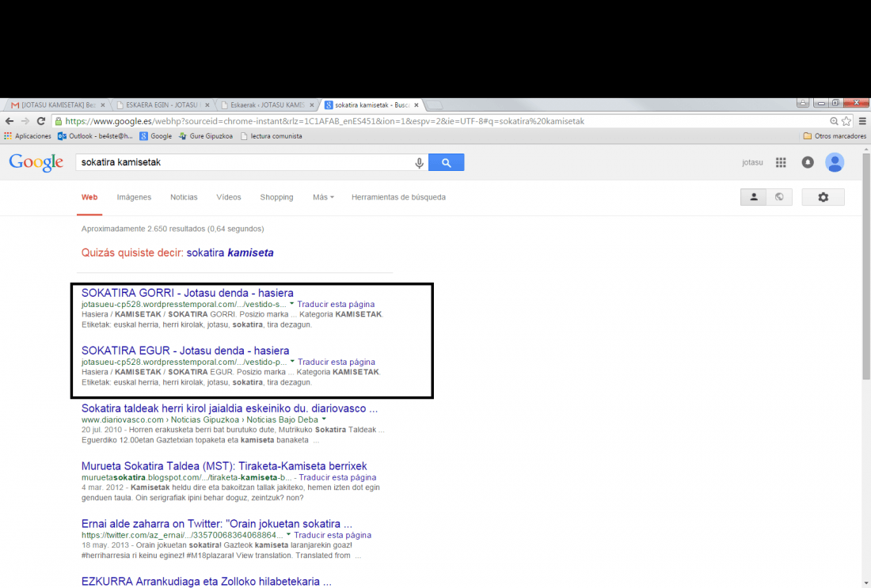The width and height of the screenshot is (871, 588).
Task: Open the Chrome menu hamburger icon
Action: click(862, 121)
